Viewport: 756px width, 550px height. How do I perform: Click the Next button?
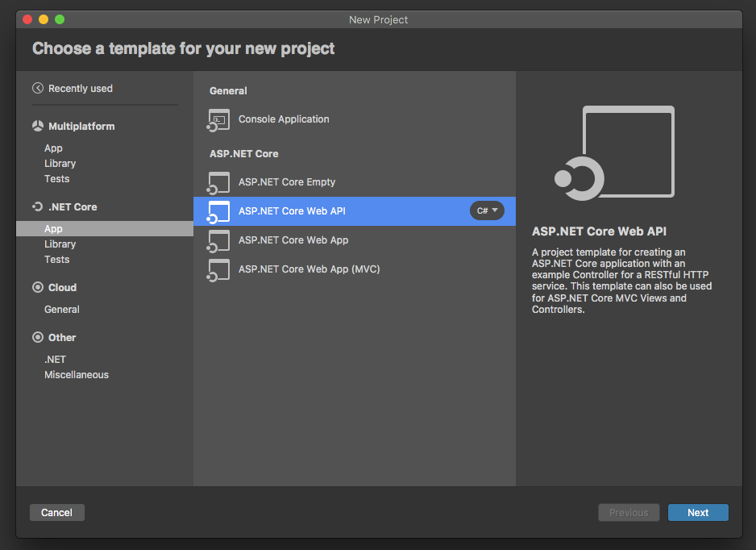coord(698,512)
